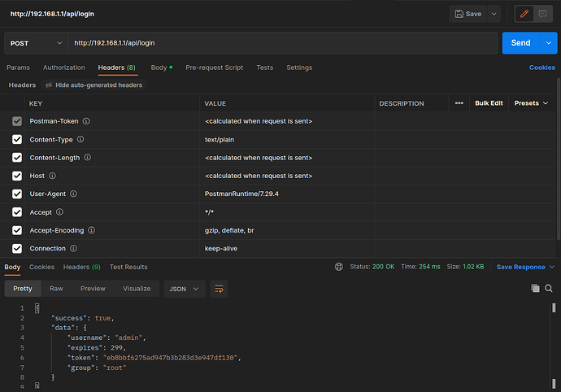This screenshot has height=392, width=561.
Task: Click the pencil edit icon
Action: point(524,14)
